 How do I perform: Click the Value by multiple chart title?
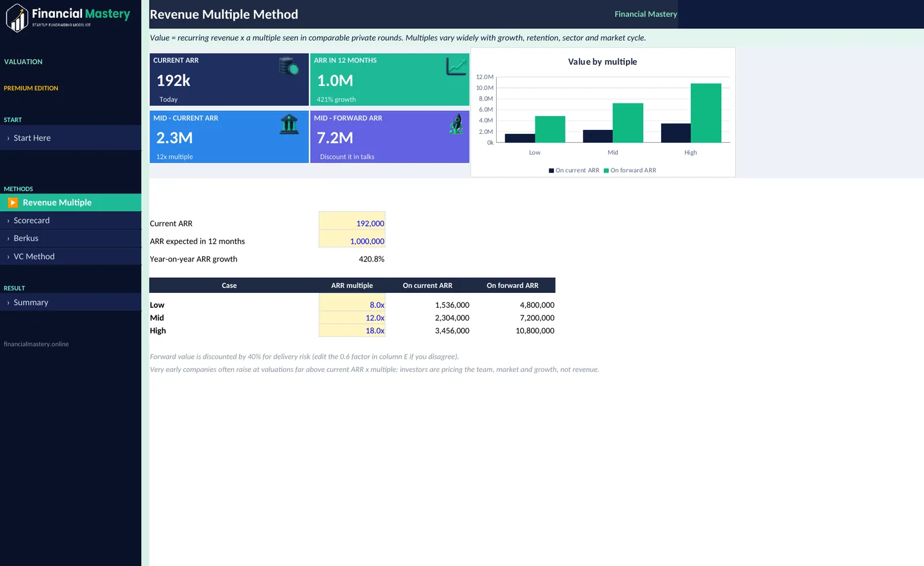click(x=602, y=62)
